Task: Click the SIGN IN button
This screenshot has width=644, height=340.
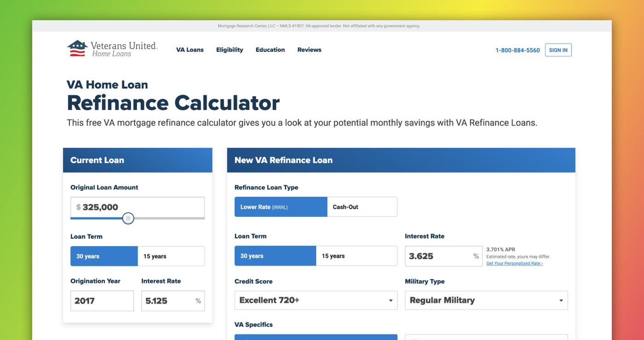Action: (x=558, y=50)
